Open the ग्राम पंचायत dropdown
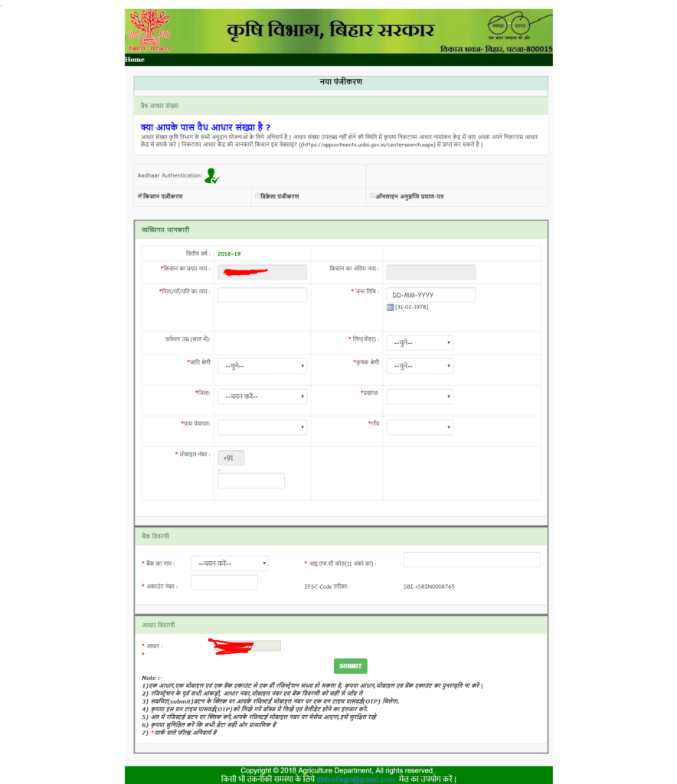The width and height of the screenshot is (677, 784). point(263,427)
